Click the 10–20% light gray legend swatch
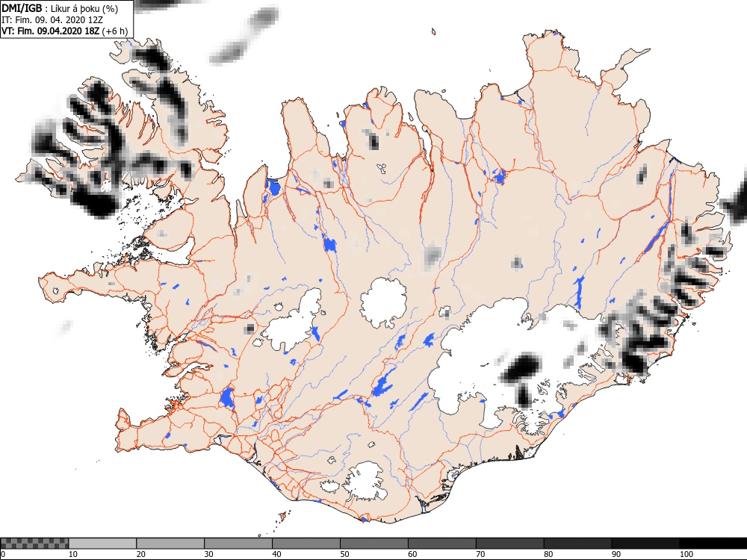Screen dimensions: 747x560 click(102, 544)
